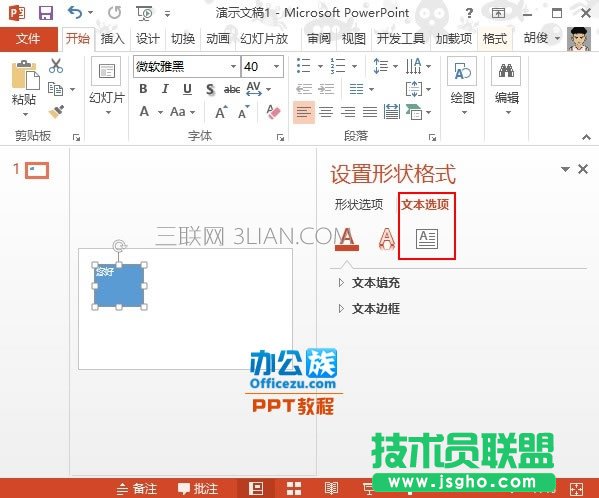Open Comments in status bar
This screenshot has width=599, height=498.
point(198,488)
